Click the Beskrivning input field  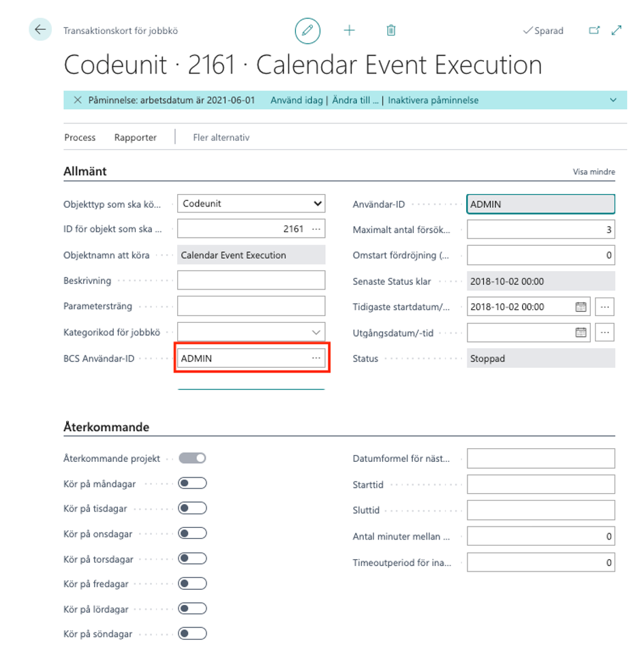tap(251, 281)
